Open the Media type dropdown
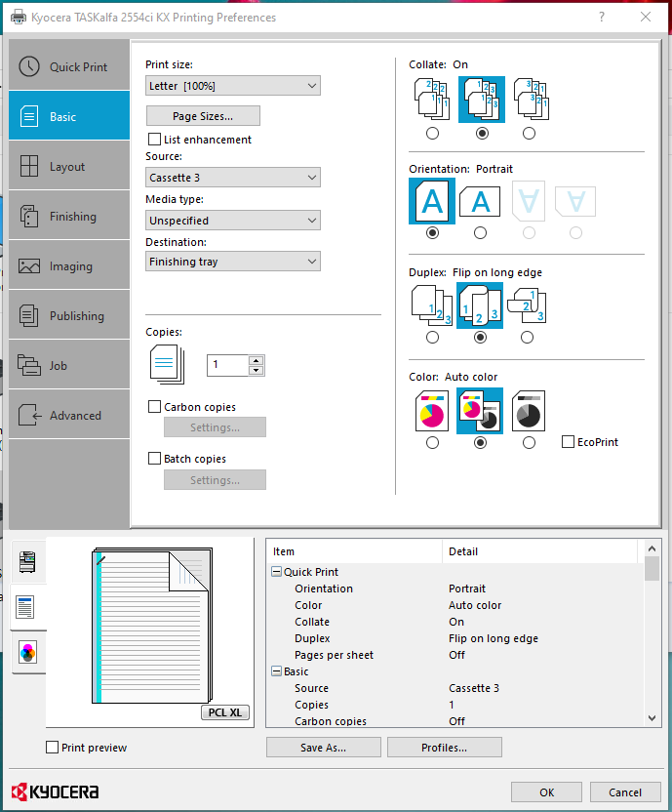This screenshot has width=672, height=812. coord(233,221)
